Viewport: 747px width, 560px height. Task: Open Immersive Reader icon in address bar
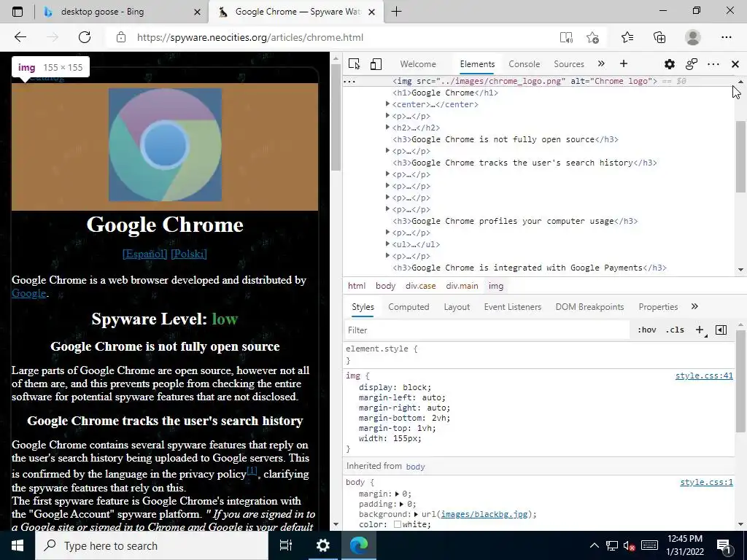click(566, 37)
